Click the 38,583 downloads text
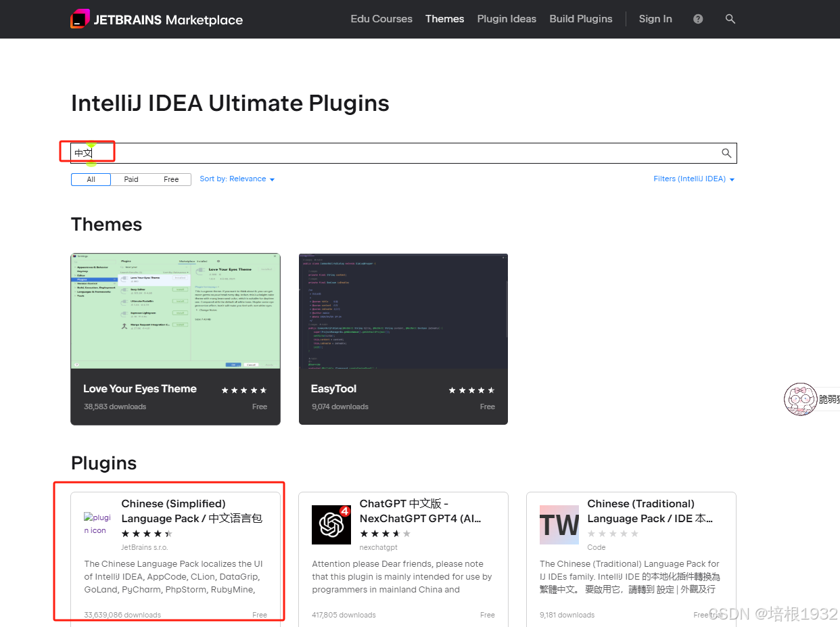The height and width of the screenshot is (627, 840). pos(115,407)
